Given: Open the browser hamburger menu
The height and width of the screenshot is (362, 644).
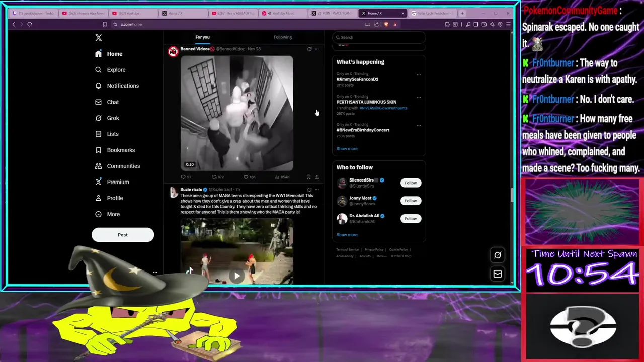Looking at the screenshot, I should click(x=508, y=24).
